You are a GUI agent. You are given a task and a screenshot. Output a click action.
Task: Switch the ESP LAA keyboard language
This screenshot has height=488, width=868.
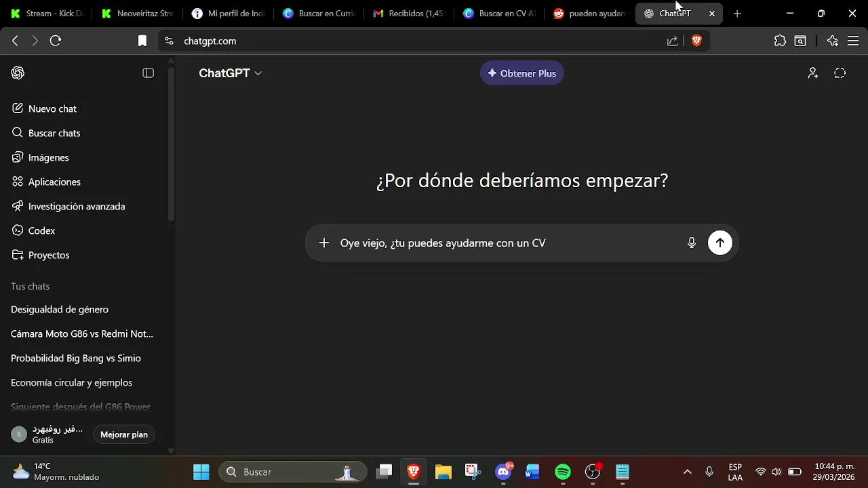[735, 472]
